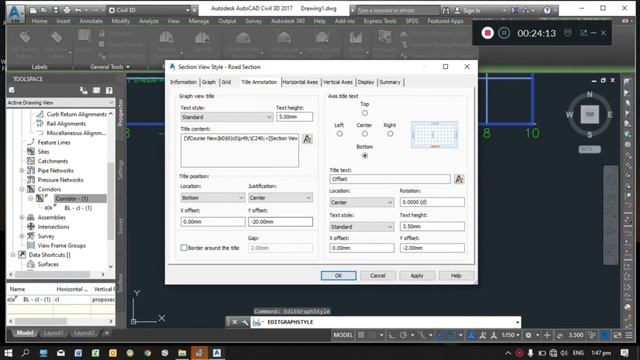Click Help question mark in title bar
The height and width of the screenshot is (360, 640).
[x=547, y=10]
